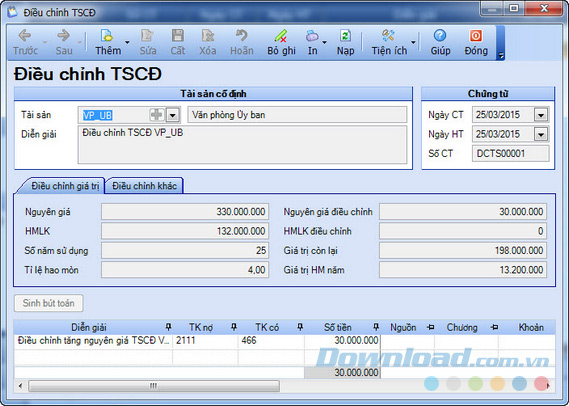The height and width of the screenshot is (406, 569).
Task: Click the Giúp help icon
Action: tap(440, 36)
